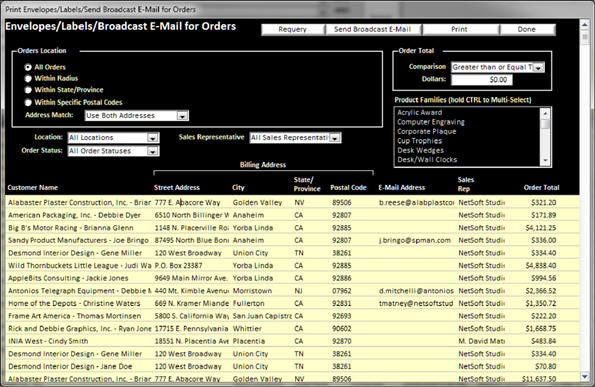Image resolution: width=595 pixels, height=387 pixels.
Task: Click main form scrollbar down arrow
Action: pyautogui.click(x=585, y=376)
